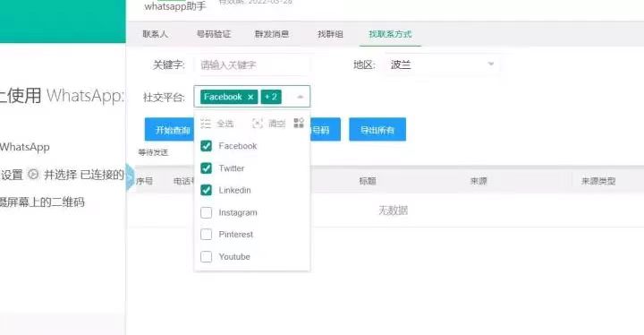The width and height of the screenshot is (644, 335).
Task: Click the 地区 label
Action: (x=364, y=64)
